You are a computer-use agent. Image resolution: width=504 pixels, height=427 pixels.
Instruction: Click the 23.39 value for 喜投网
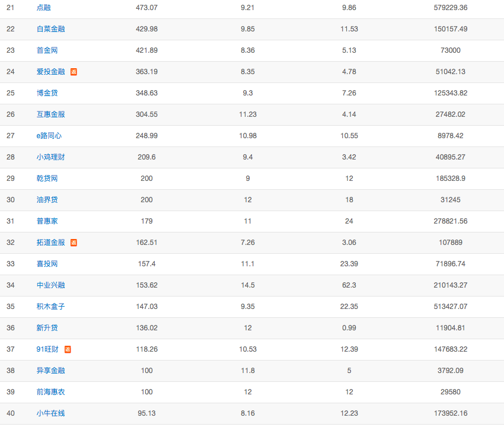(x=349, y=264)
